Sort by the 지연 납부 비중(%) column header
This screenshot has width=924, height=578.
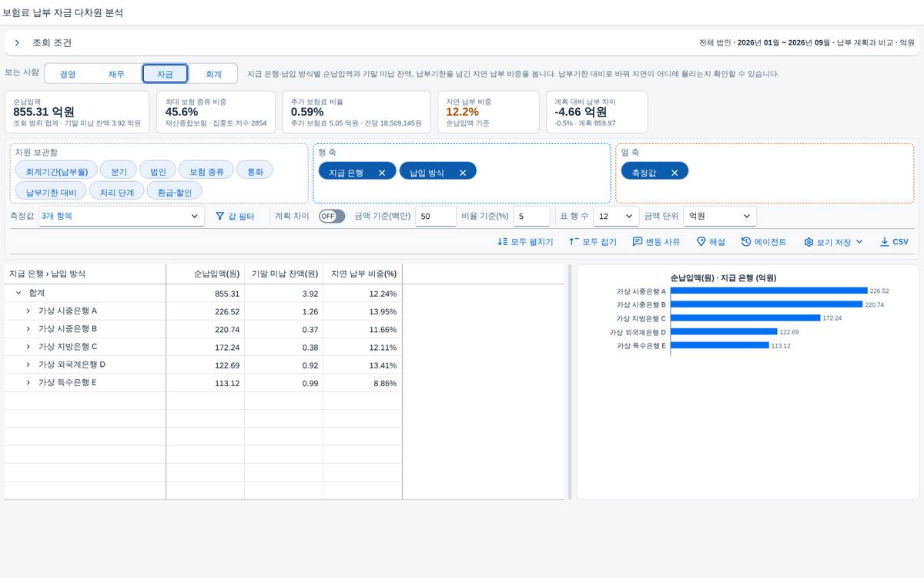click(363, 274)
